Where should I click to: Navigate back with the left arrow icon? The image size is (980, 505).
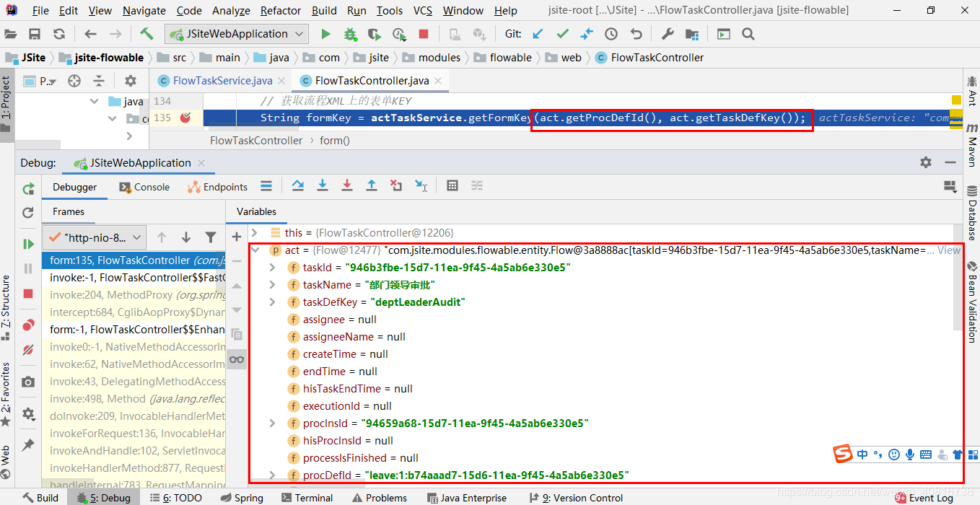coord(90,34)
